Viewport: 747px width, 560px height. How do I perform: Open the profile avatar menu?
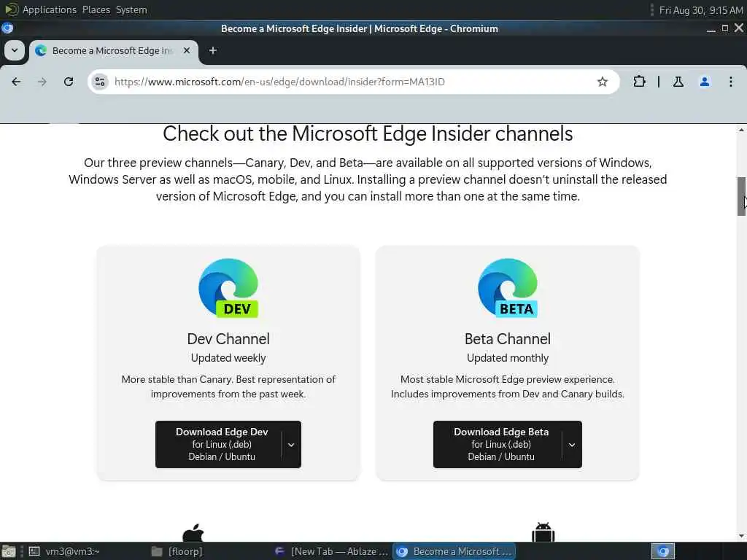705,82
